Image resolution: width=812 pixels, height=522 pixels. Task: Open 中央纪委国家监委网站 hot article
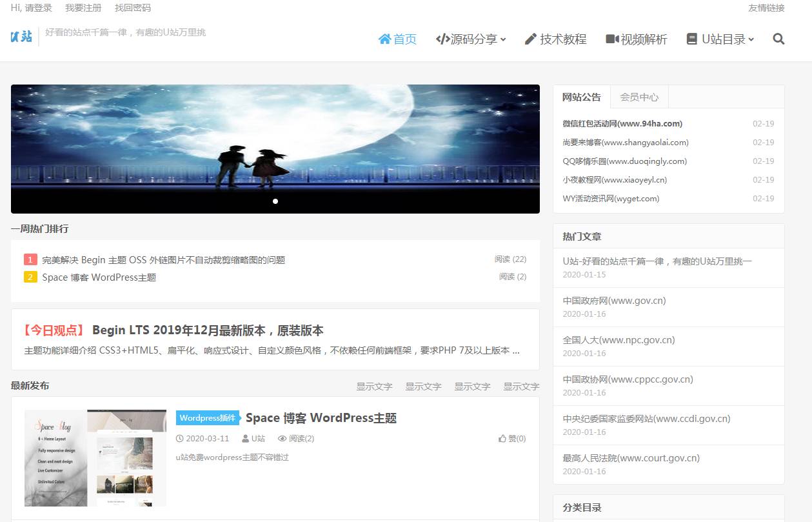click(x=646, y=419)
